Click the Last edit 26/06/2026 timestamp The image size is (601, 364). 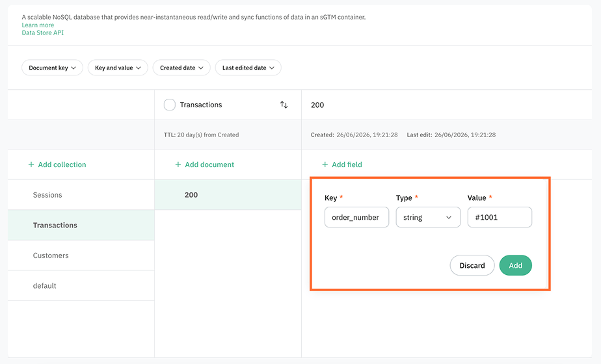coord(451,135)
